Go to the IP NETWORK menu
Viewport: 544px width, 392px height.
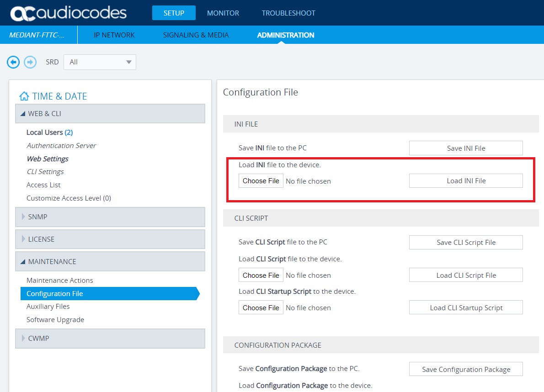coord(114,35)
